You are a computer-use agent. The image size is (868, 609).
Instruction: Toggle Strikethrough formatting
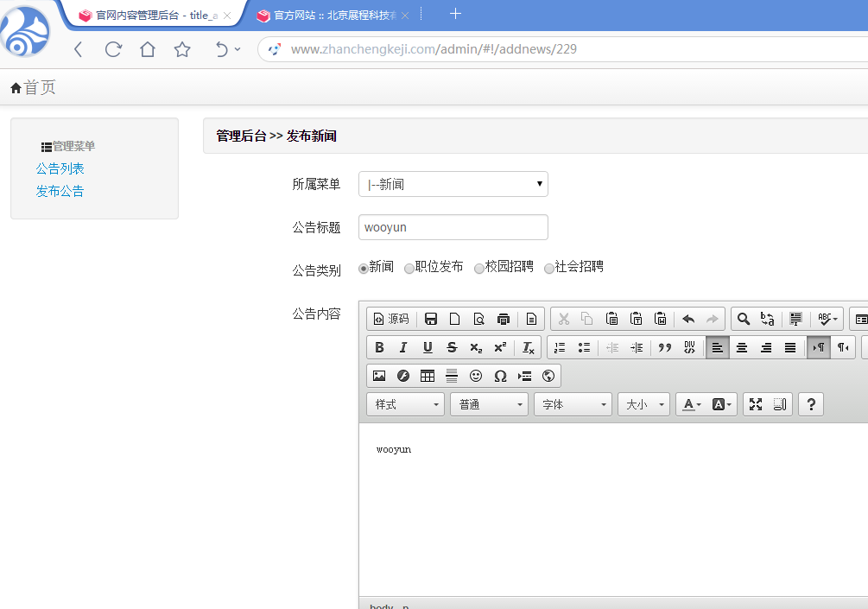tap(452, 347)
